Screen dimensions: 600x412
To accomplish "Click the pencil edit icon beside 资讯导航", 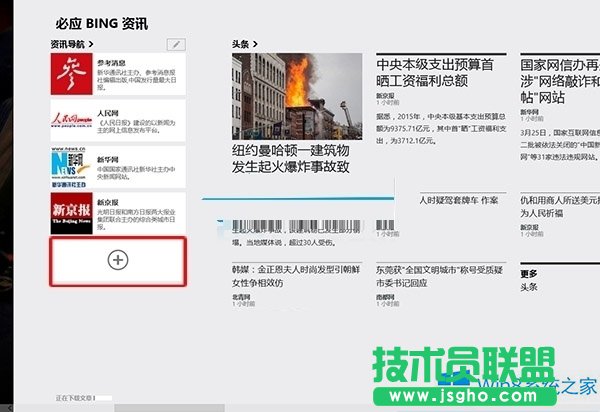I will click(177, 45).
